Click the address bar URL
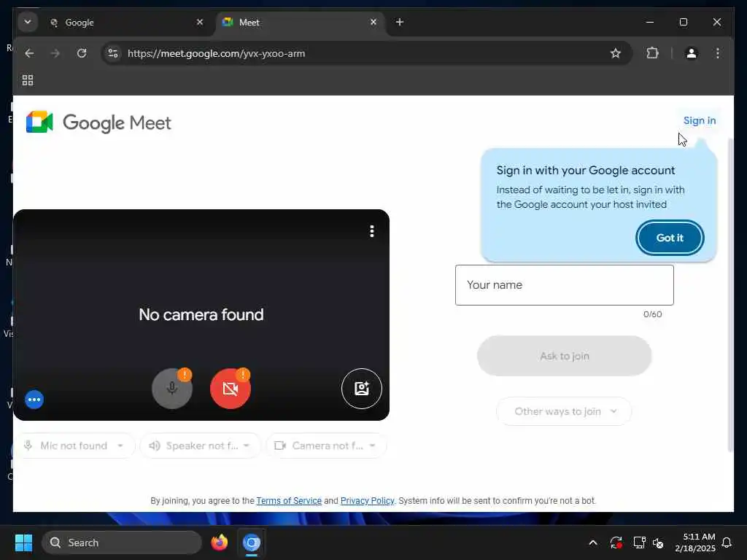 click(x=216, y=53)
